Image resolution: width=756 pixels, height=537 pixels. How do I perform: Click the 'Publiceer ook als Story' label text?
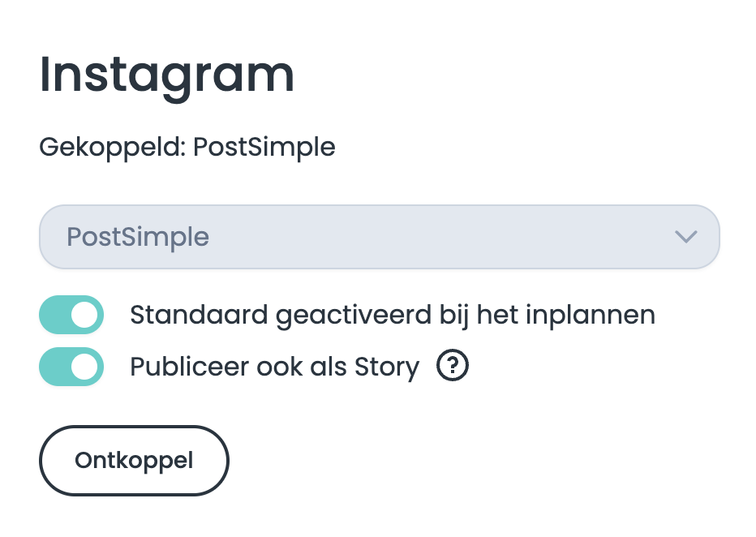tap(274, 367)
